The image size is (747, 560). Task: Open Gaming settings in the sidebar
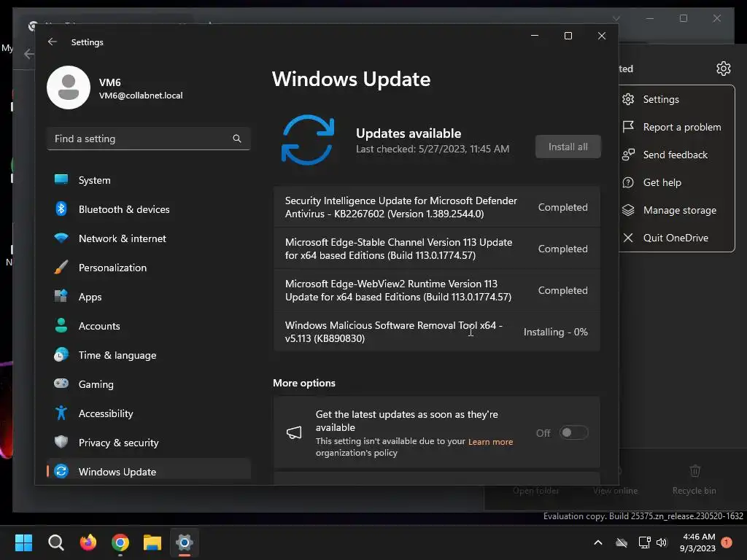pyautogui.click(x=149, y=384)
